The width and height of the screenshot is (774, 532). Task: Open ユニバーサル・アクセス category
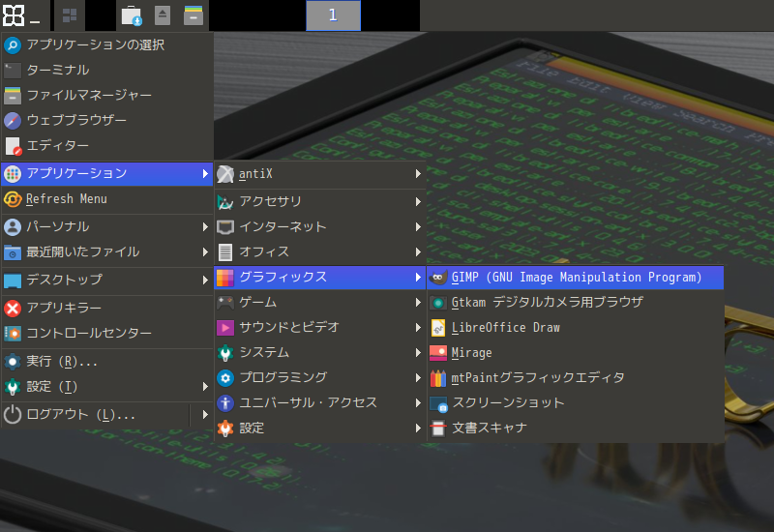click(x=320, y=403)
